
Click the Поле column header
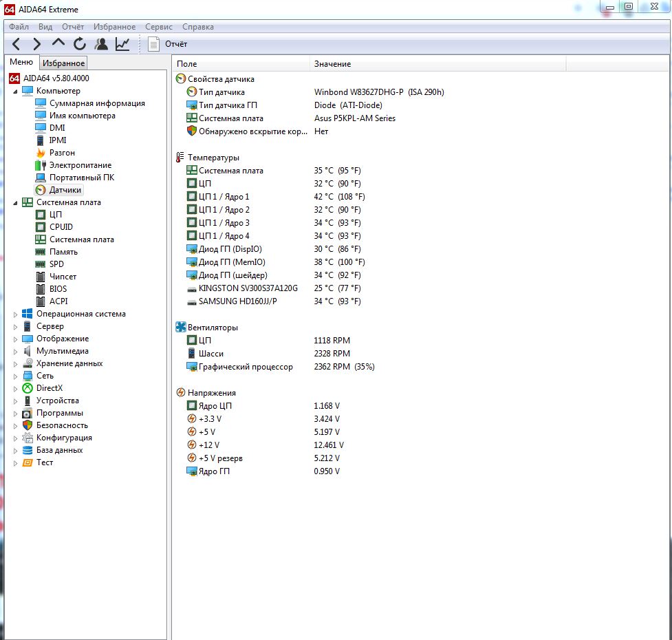point(241,64)
